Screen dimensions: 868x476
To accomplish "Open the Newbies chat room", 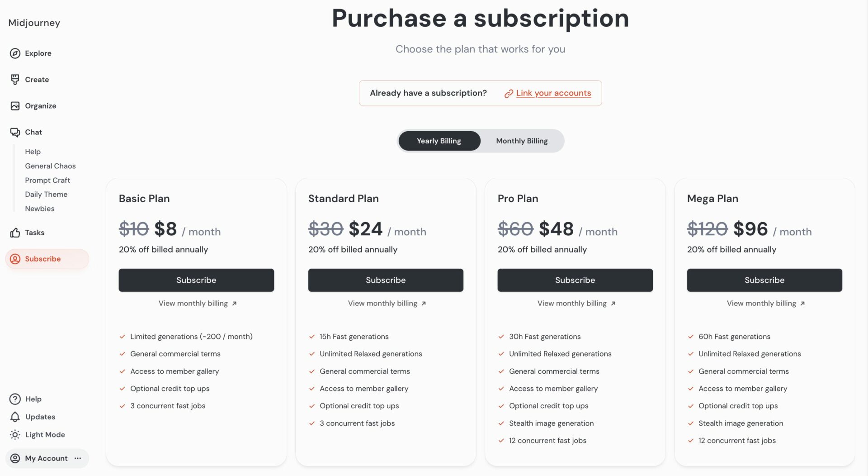I will (40, 209).
